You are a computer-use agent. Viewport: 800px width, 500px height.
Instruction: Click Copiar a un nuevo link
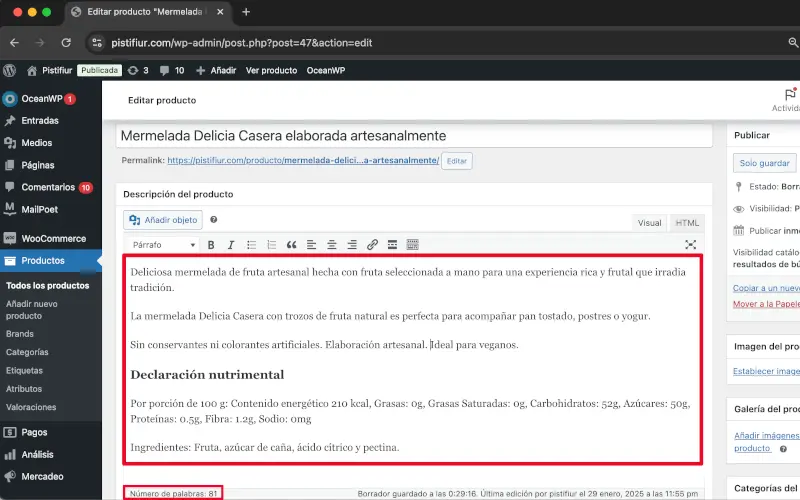coord(766,288)
